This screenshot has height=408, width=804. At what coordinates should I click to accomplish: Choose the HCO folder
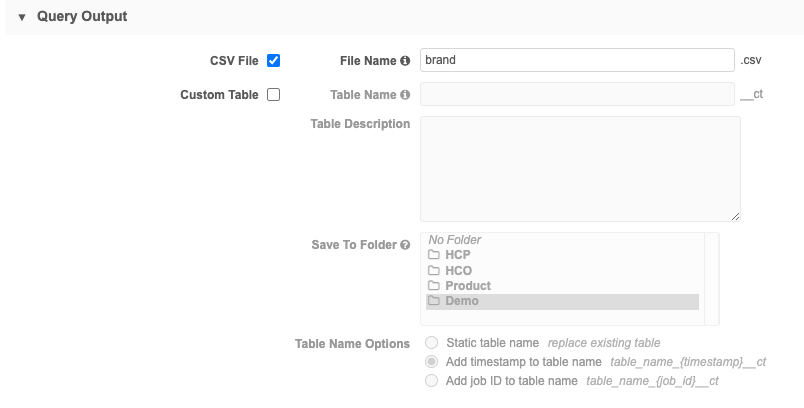(458, 270)
